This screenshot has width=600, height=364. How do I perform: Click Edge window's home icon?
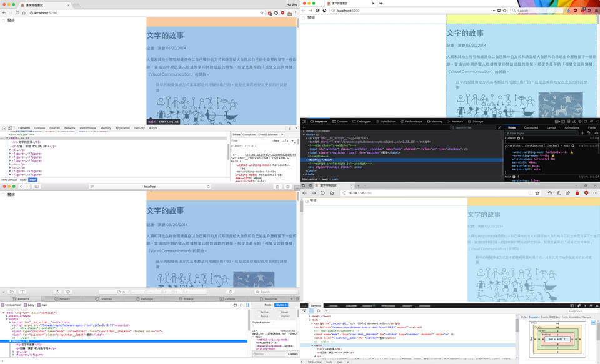[332, 193]
